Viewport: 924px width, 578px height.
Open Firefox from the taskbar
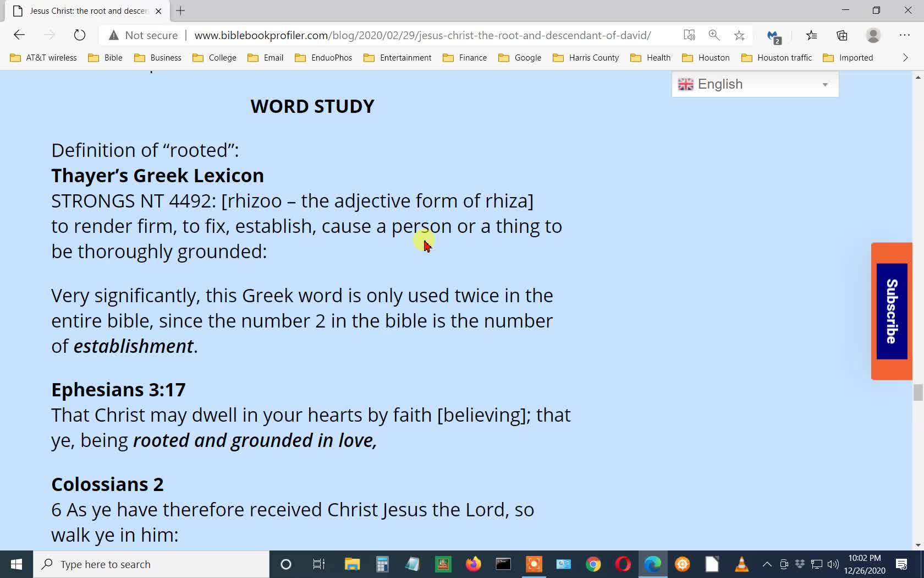473,564
